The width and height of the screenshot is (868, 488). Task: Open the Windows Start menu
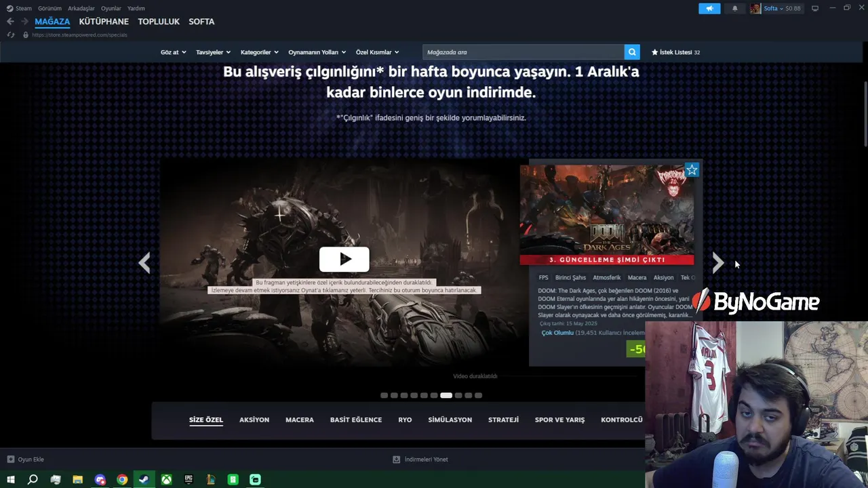11,480
